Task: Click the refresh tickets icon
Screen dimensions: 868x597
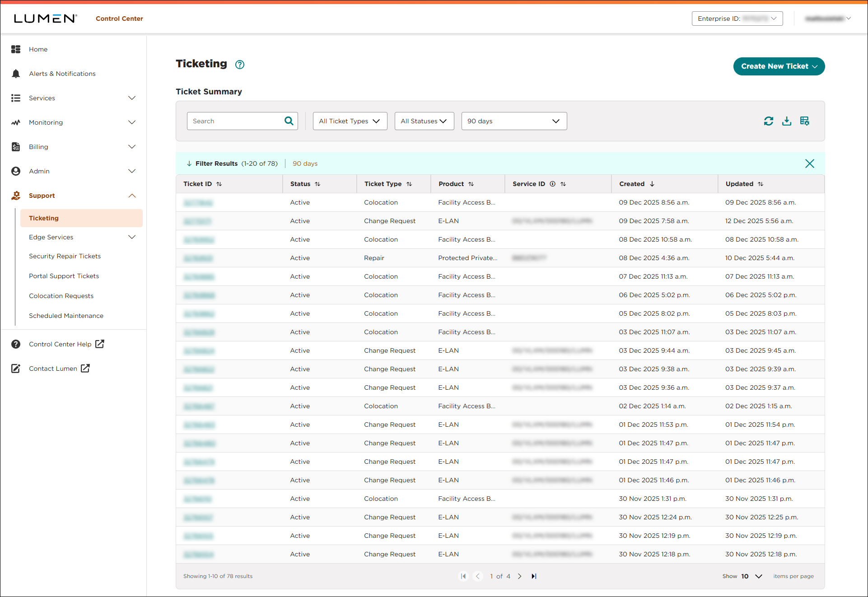Action: click(768, 121)
